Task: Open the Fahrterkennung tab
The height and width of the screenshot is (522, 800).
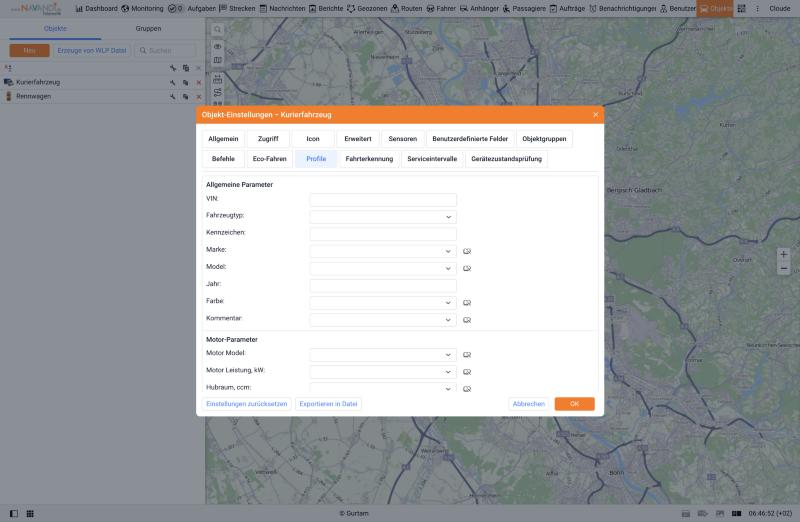Action: pyautogui.click(x=369, y=159)
